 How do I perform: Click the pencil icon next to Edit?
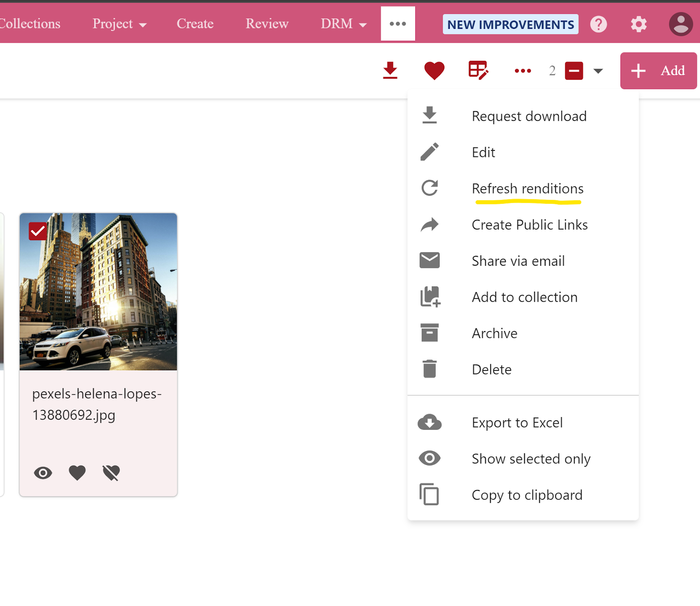coord(430,152)
